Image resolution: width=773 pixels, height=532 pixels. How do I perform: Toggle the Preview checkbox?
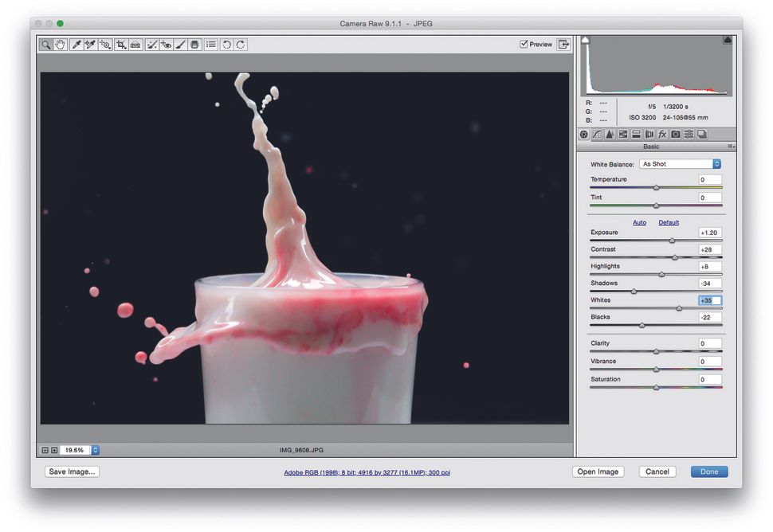click(x=524, y=44)
